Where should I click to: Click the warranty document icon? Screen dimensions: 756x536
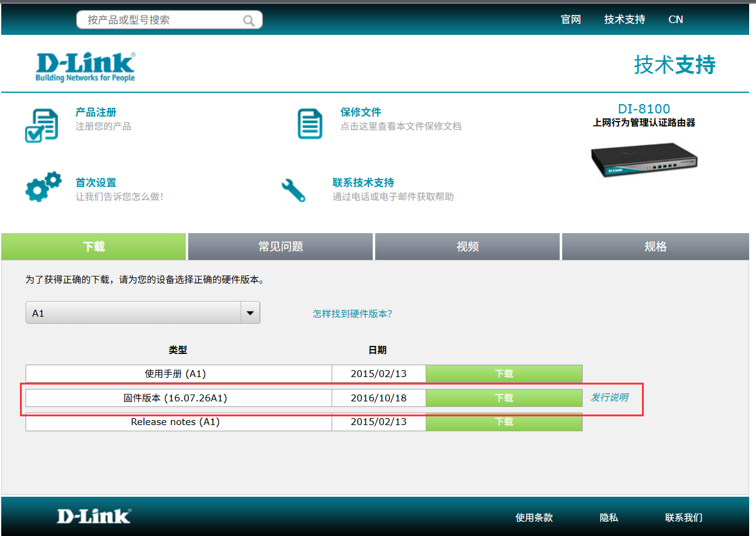pos(310,123)
